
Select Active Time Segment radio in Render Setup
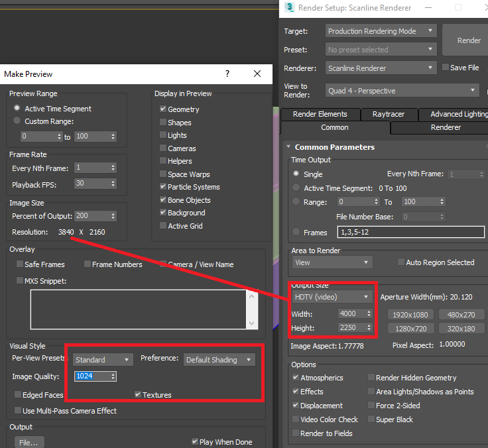pos(296,188)
